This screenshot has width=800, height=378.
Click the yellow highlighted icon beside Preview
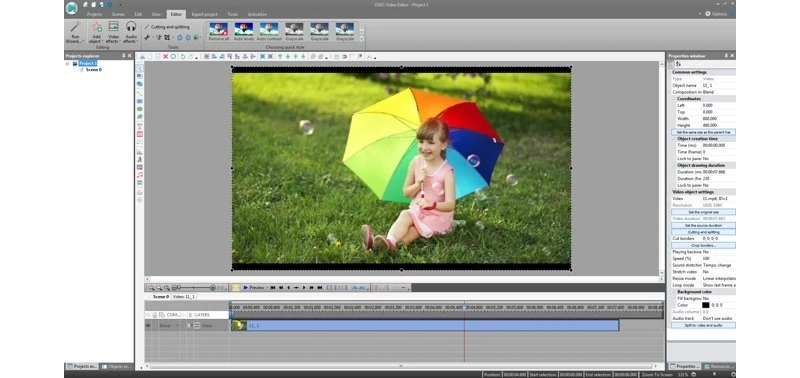tap(236, 288)
